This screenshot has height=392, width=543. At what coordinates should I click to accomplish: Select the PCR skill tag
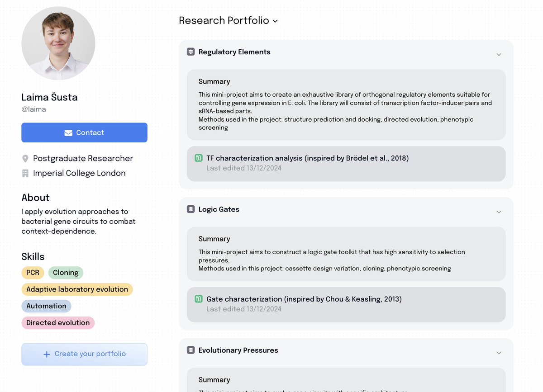[33, 273]
